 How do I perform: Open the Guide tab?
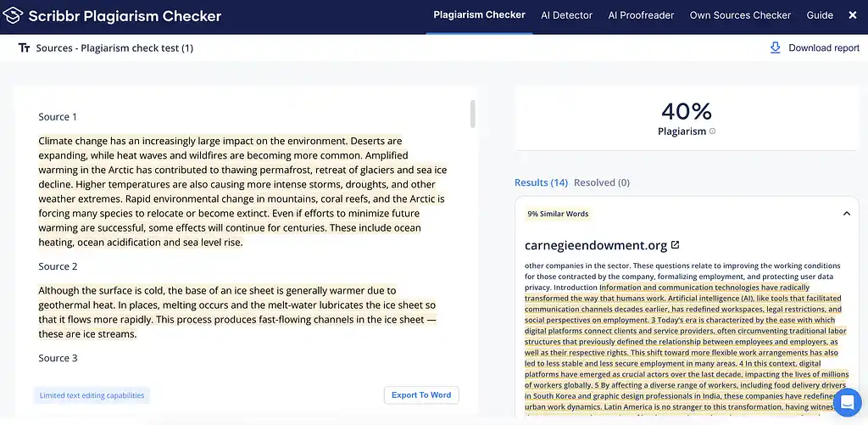(820, 15)
